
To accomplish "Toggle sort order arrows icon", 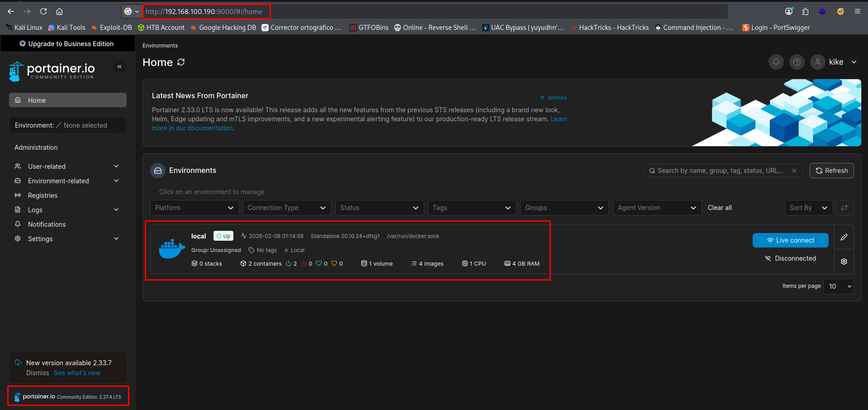I will point(844,208).
